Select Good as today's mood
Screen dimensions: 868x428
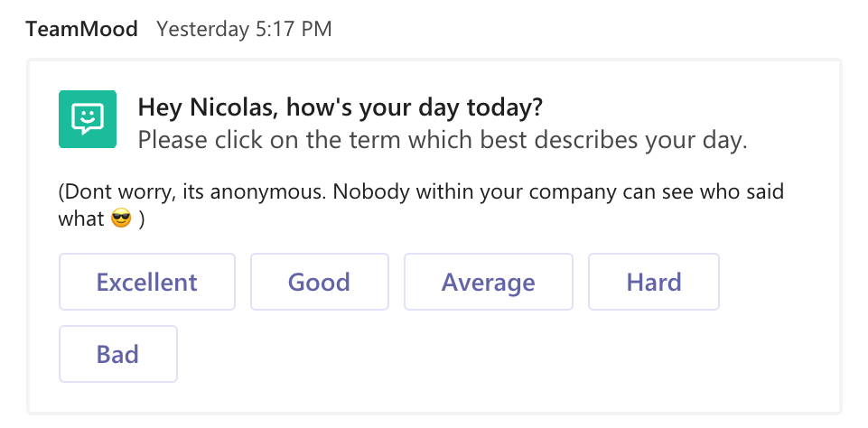pyautogui.click(x=319, y=283)
